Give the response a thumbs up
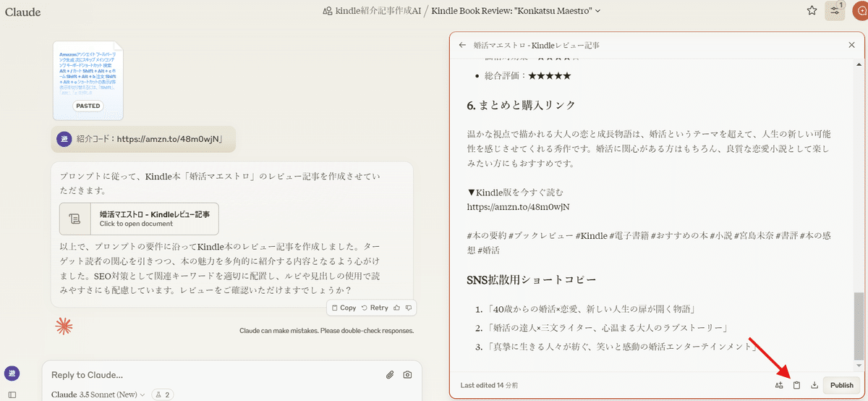 click(396, 308)
